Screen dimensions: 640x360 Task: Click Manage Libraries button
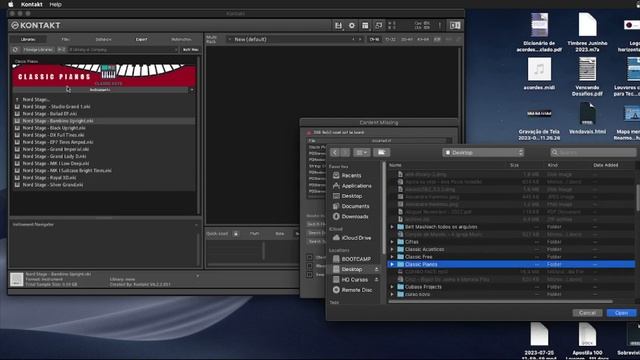(38, 49)
